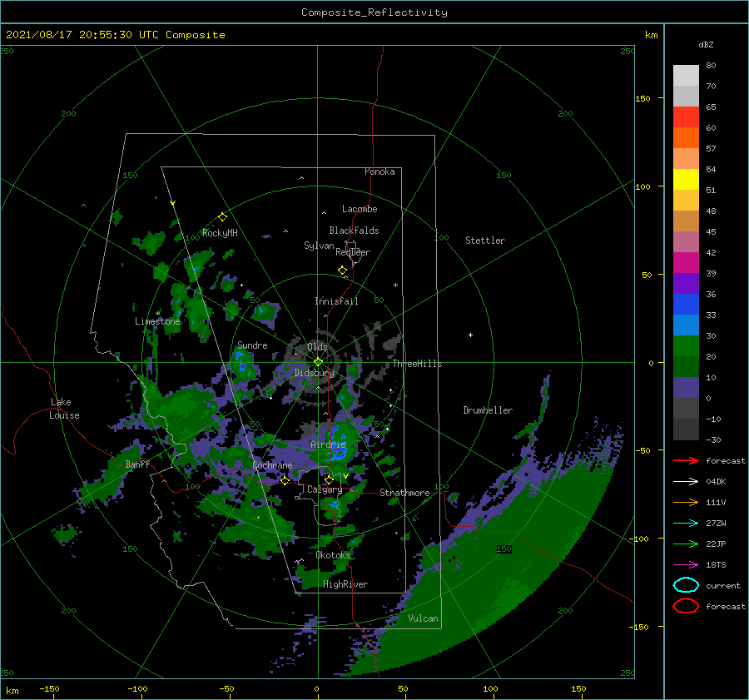Click the current legend text
This screenshot has width=749, height=700.
coord(723,585)
